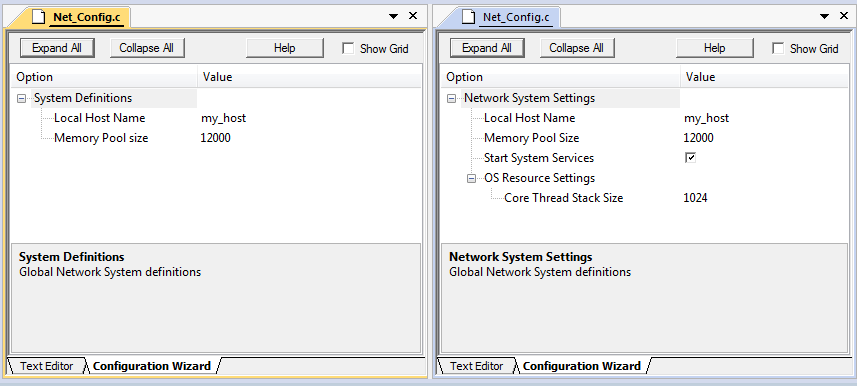Open the right pane window list arrow
The height and width of the screenshot is (386, 857).
point(825,16)
